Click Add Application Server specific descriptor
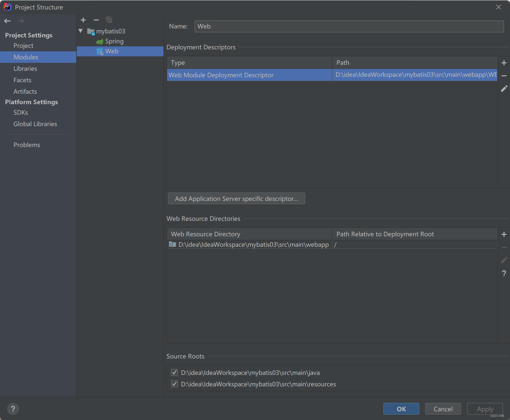The height and width of the screenshot is (420, 510). tap(236, 199)
